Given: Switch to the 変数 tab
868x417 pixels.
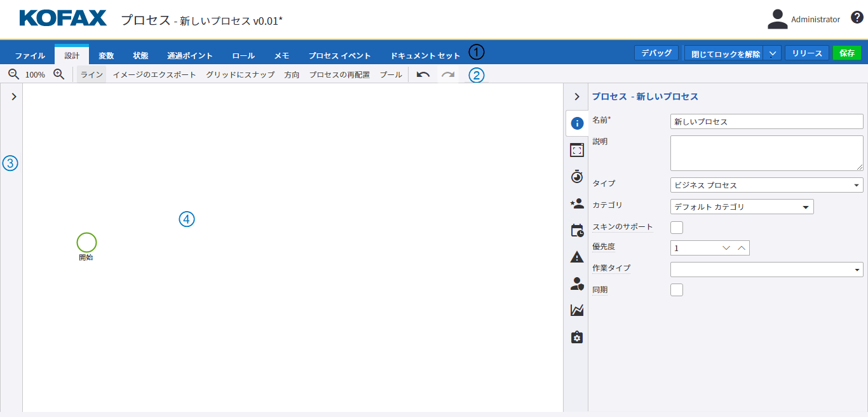Looking at the screenshot, I should click(106, 55).
